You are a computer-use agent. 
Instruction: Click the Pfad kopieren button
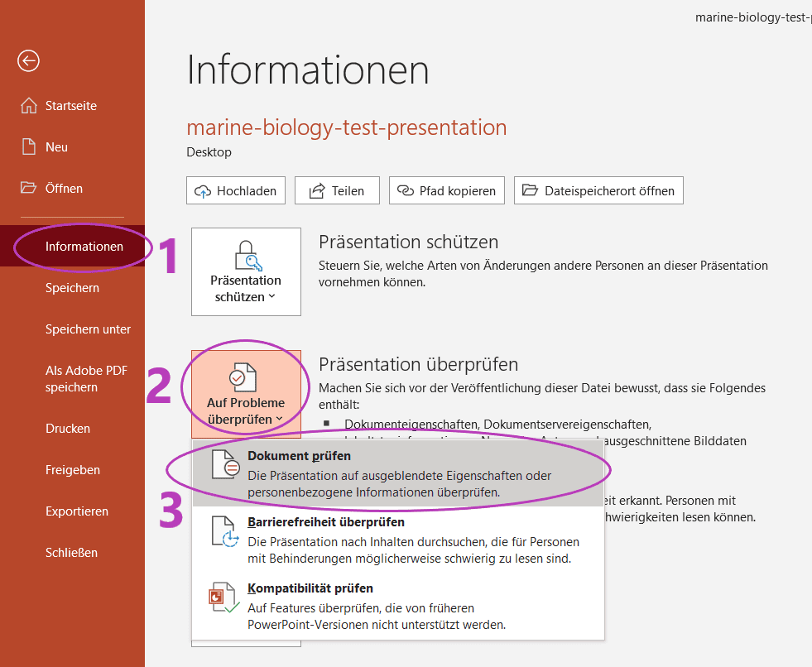pyautogui.click(x=447, y=190)
